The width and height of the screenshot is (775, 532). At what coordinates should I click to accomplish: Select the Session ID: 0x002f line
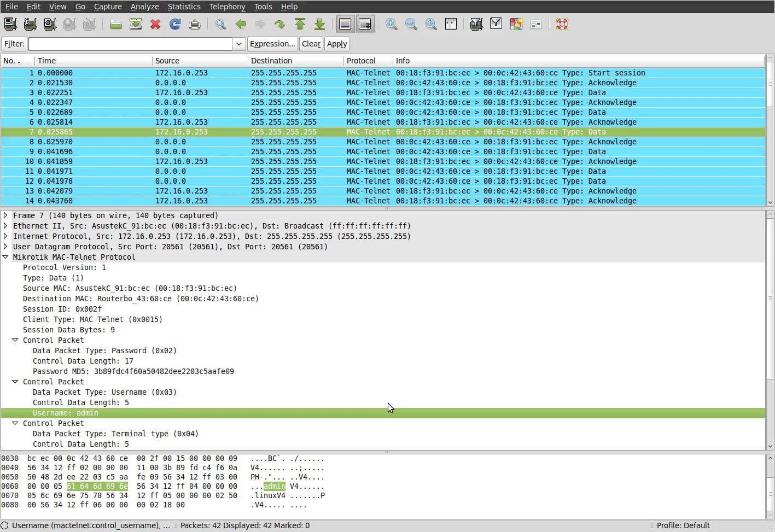coord(62,309)
